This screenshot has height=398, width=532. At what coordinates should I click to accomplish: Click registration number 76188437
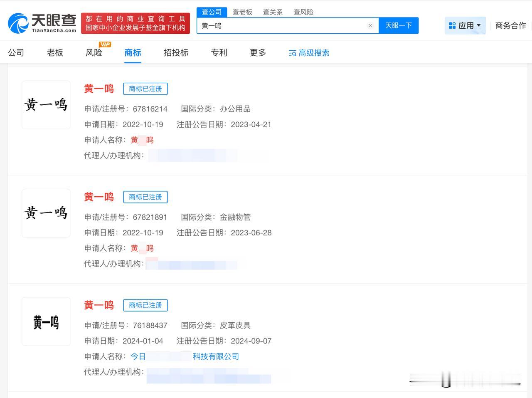(150, 325)
